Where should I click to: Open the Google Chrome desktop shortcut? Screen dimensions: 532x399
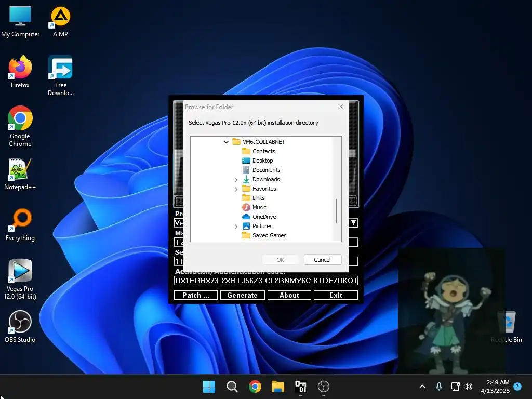click(x=20, y=126)
